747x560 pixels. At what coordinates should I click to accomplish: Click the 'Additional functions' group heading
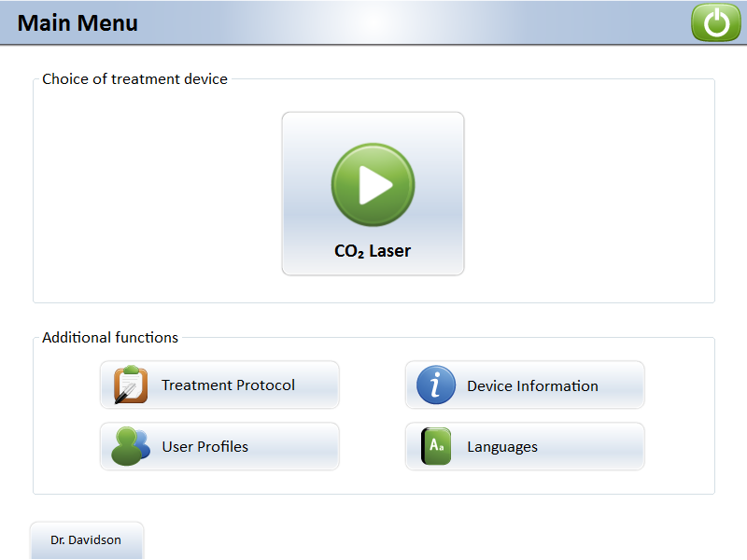coord(110,338)
